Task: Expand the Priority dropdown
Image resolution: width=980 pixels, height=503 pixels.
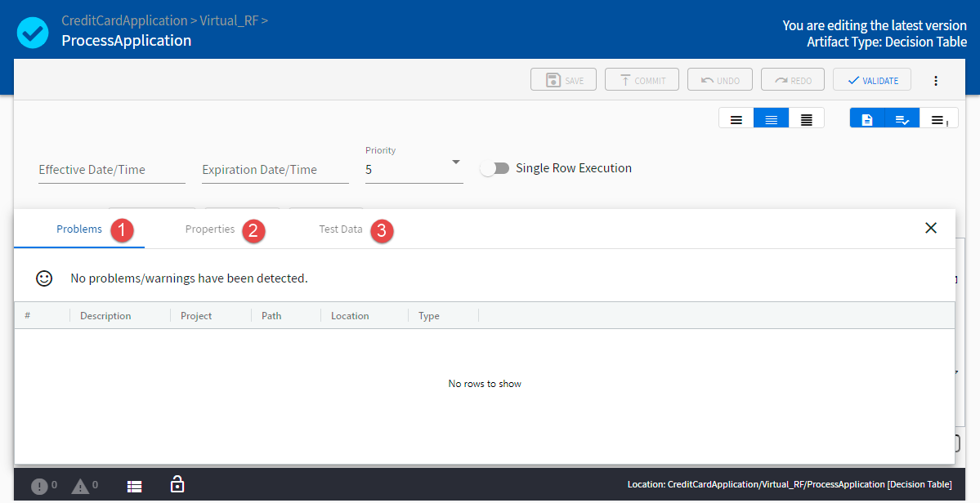Action: point(455,162)
